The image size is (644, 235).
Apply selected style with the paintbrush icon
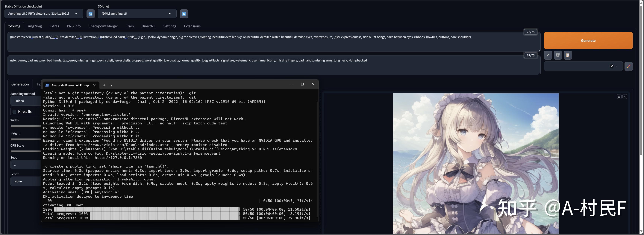628,66
